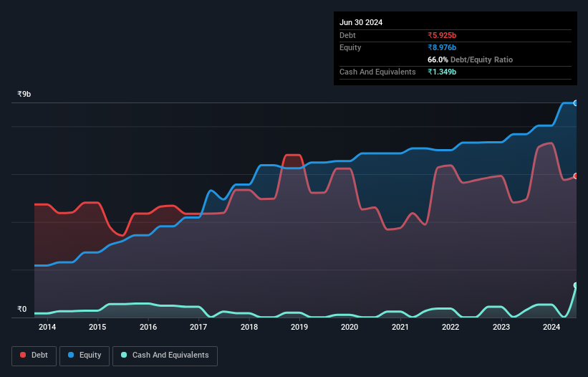
Task: Click the 2020 x-axis year label
Action: pos(350,327)
